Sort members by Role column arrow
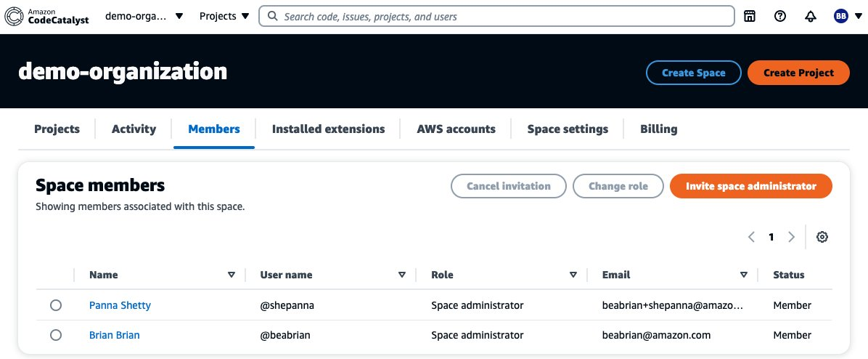Viewport: 868px width, 359px height. 573,275
